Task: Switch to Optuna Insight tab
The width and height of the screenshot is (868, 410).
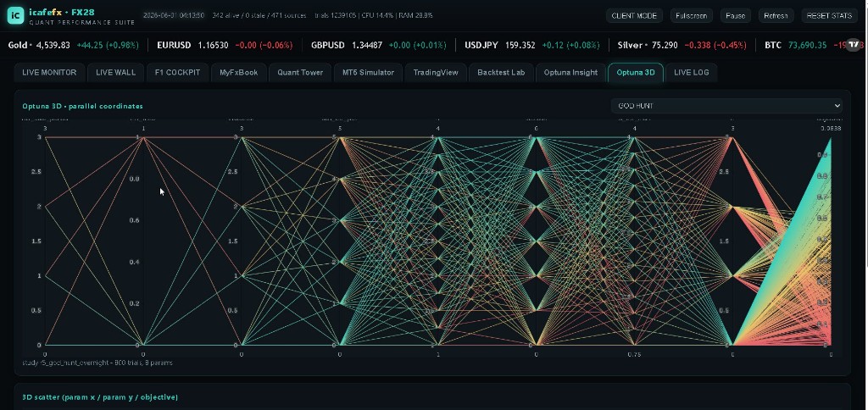Action: (x=570, y=73)
